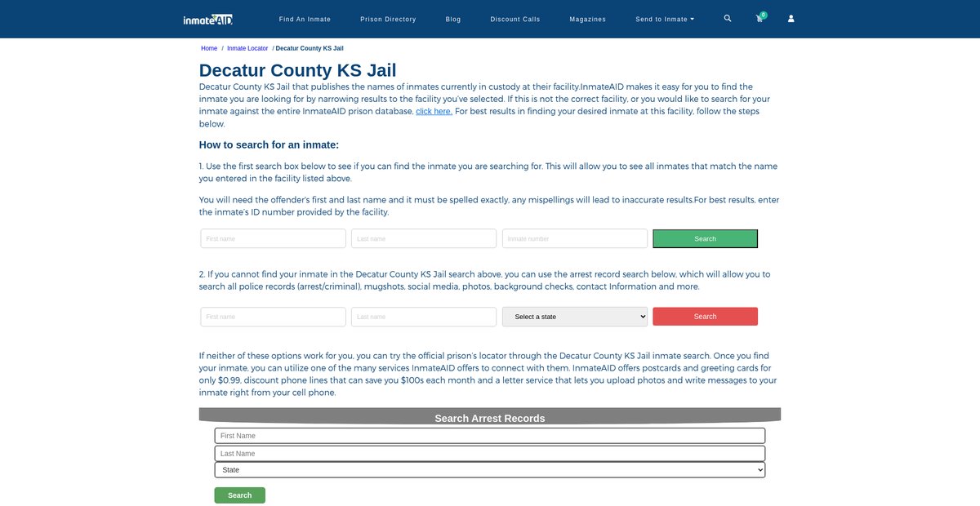This screenshot has width=980, height=506.
Task: Click 'Decatur County KS Jail' breadcrumb text
Action: (x=310, y=48)
